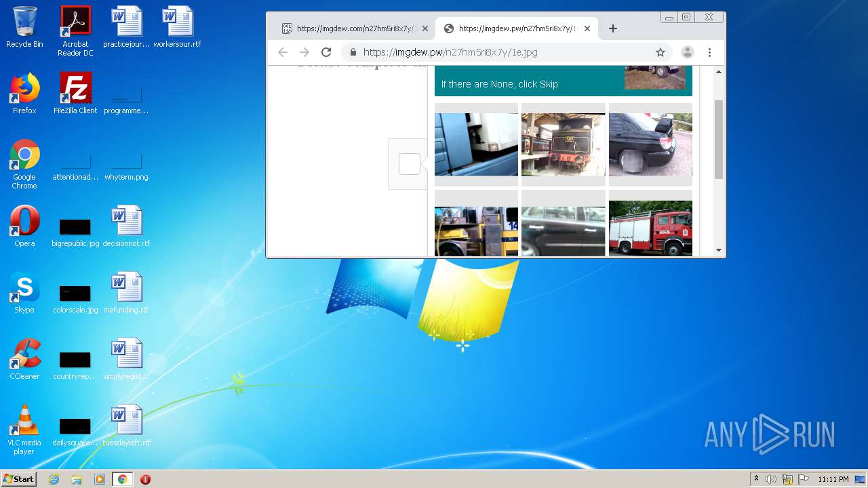Viewport: 868px width, 488px height.
Task: Open the network status tray icon
Action: point(787,479)
